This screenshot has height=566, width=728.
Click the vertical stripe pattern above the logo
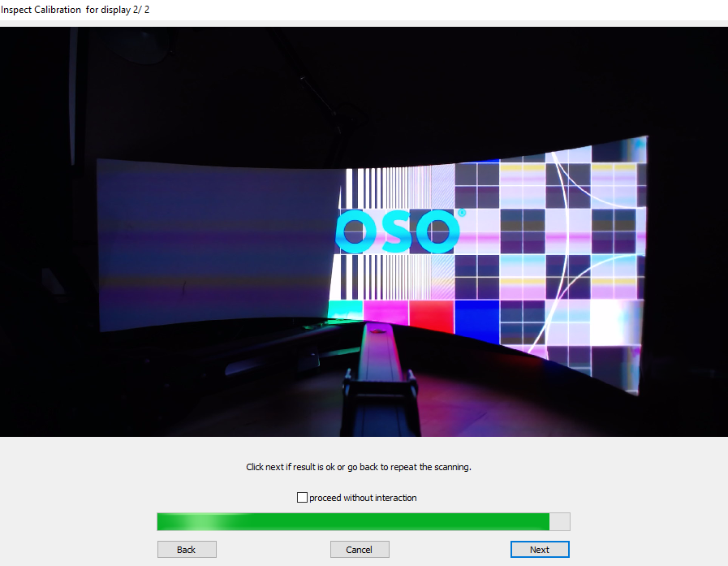(386, 187)
